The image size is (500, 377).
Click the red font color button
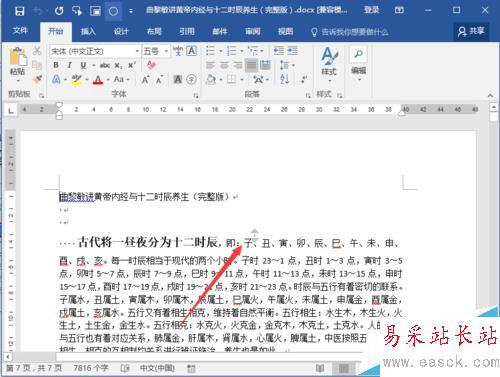click(98, 80)
